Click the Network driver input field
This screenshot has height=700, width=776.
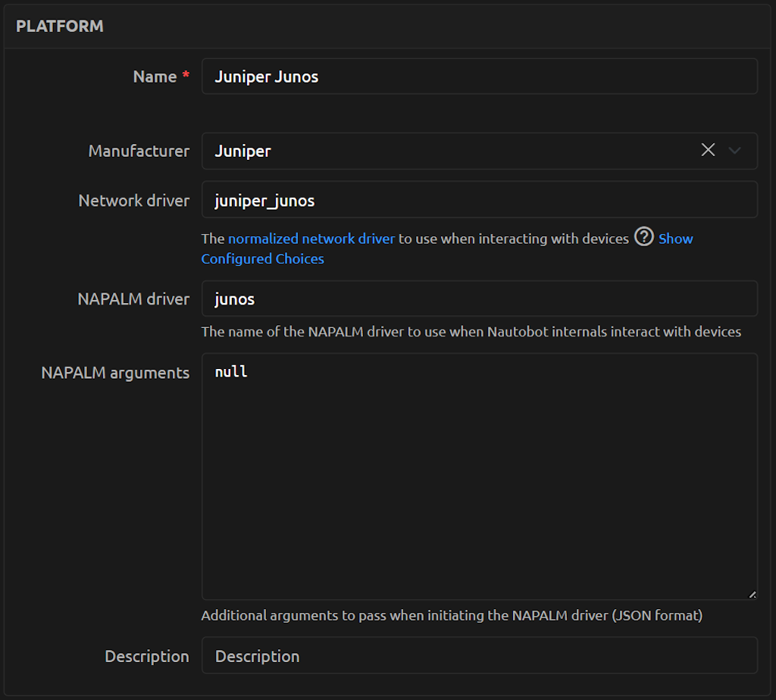coord(479,200)
